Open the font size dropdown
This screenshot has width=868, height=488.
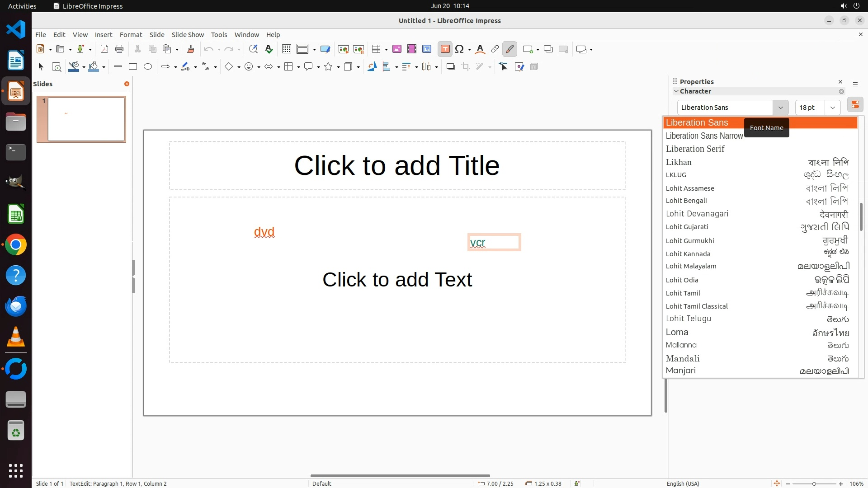pyautogui.click(x=832, y=108)
